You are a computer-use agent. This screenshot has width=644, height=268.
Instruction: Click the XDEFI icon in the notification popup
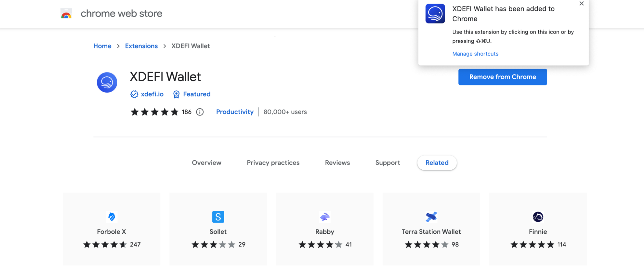(x=435, y=14)
